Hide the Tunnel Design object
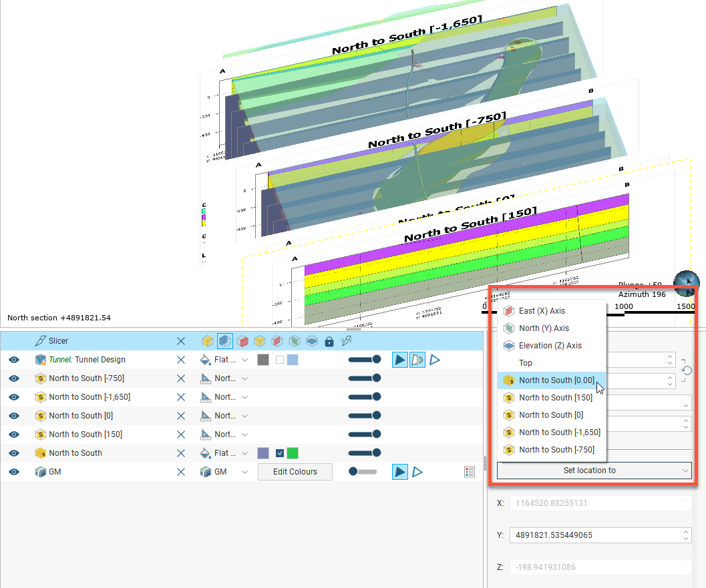 coord(13,360)
